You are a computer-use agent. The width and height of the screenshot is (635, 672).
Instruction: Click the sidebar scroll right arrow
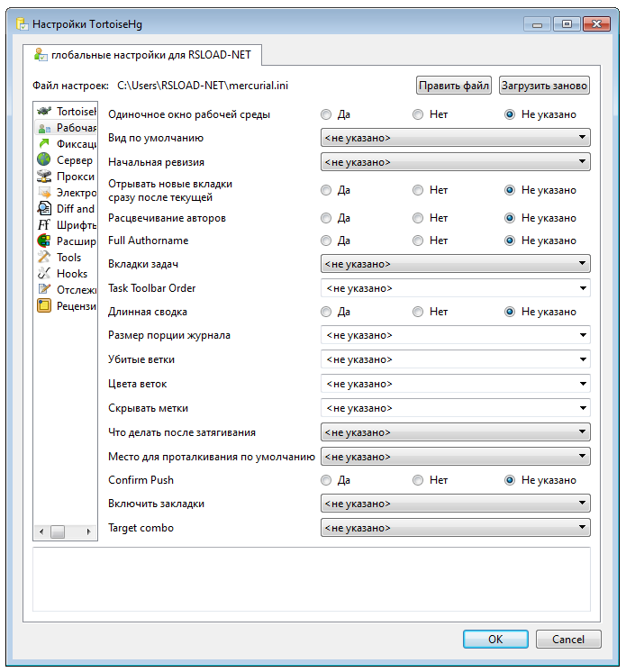point(88,531)
